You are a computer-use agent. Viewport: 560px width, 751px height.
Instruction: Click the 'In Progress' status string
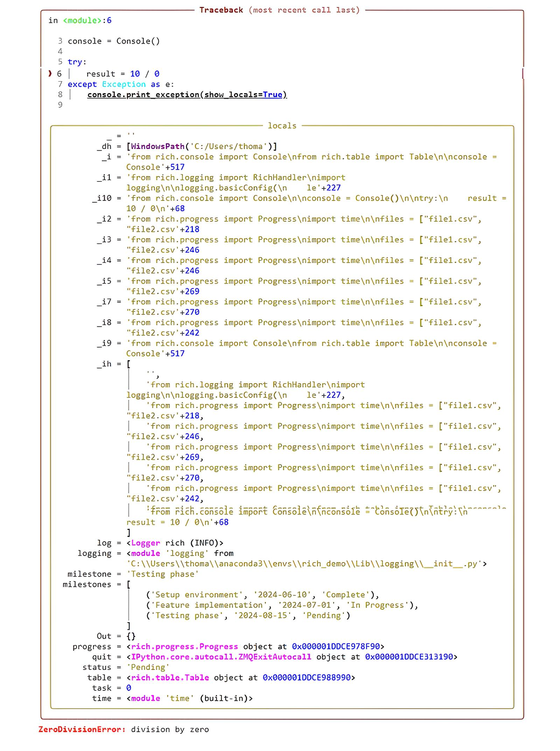coord(377,605)
